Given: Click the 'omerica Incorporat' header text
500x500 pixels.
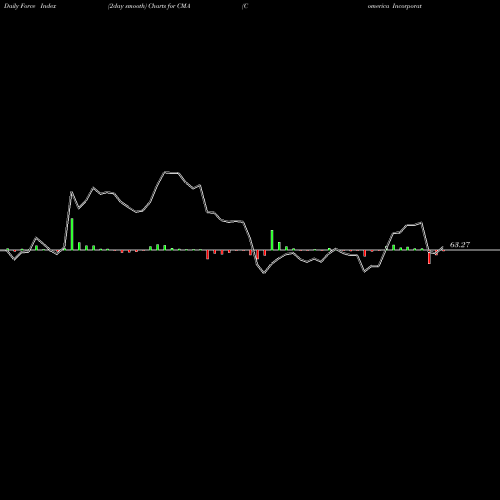Looking at the screenshot, I should coord(395,6).
